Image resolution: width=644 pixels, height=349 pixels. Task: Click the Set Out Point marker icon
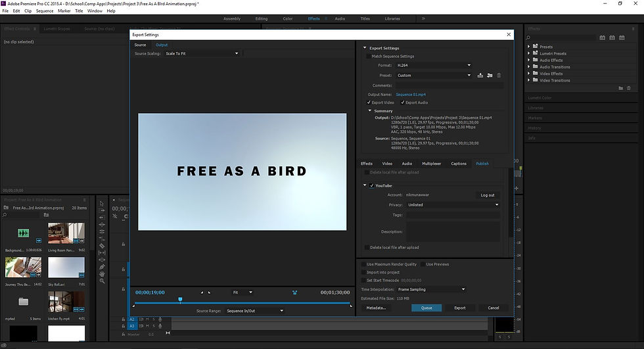point(210,292)
